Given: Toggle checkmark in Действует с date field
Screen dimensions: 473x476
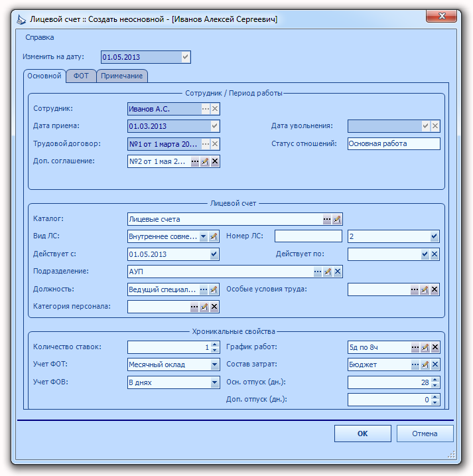Looking at the screenshot, I should (214, 254).
